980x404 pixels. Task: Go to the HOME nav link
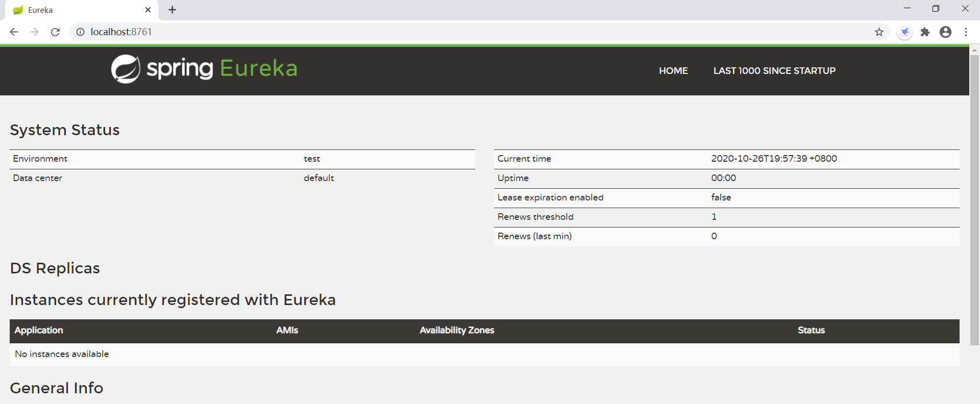(673, 71)
